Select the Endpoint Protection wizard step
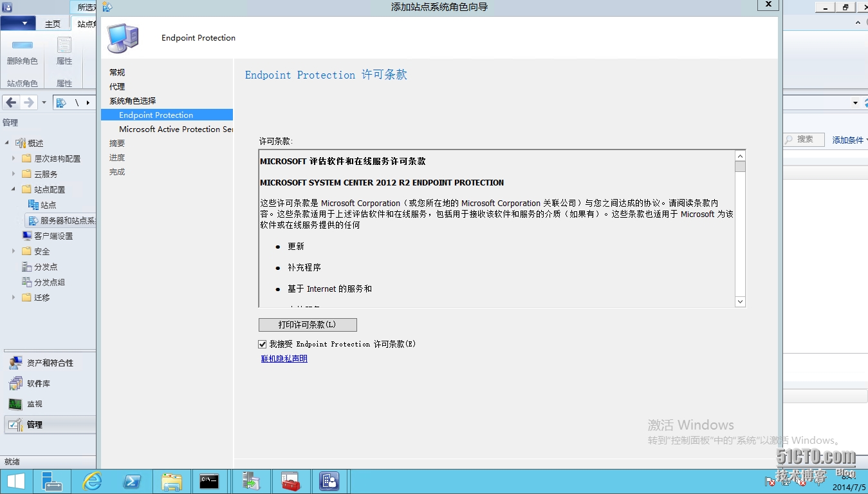The width and height of the screenshot is (868, 494). pyautogui.click(x=167, y=115)
